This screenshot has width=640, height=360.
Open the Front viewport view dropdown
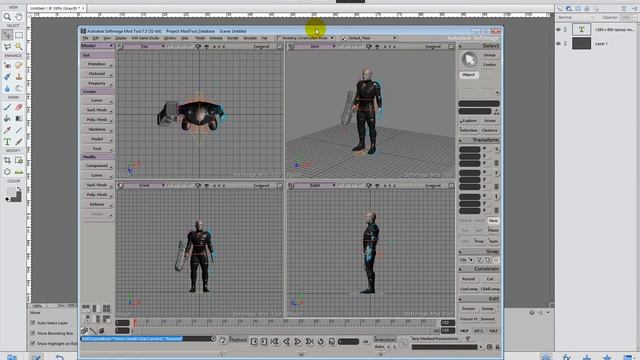click(x=144, y=185)
